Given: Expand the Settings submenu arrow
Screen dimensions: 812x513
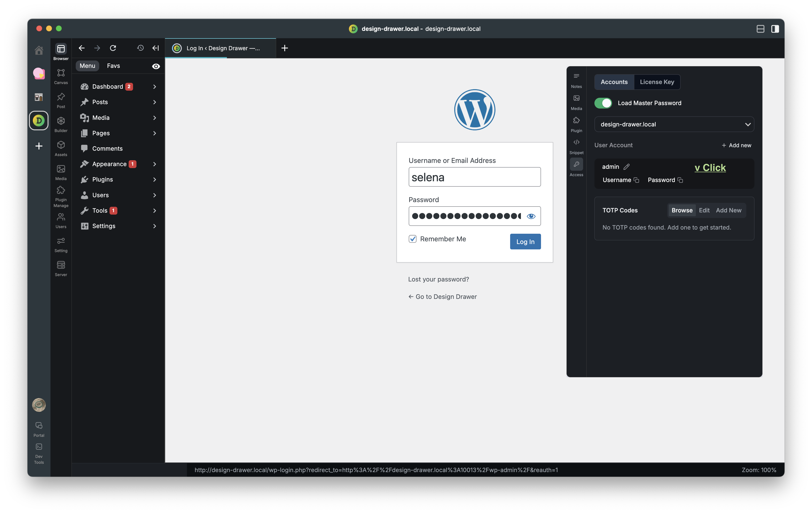Looking at the screenshot, I should (154, 226).
